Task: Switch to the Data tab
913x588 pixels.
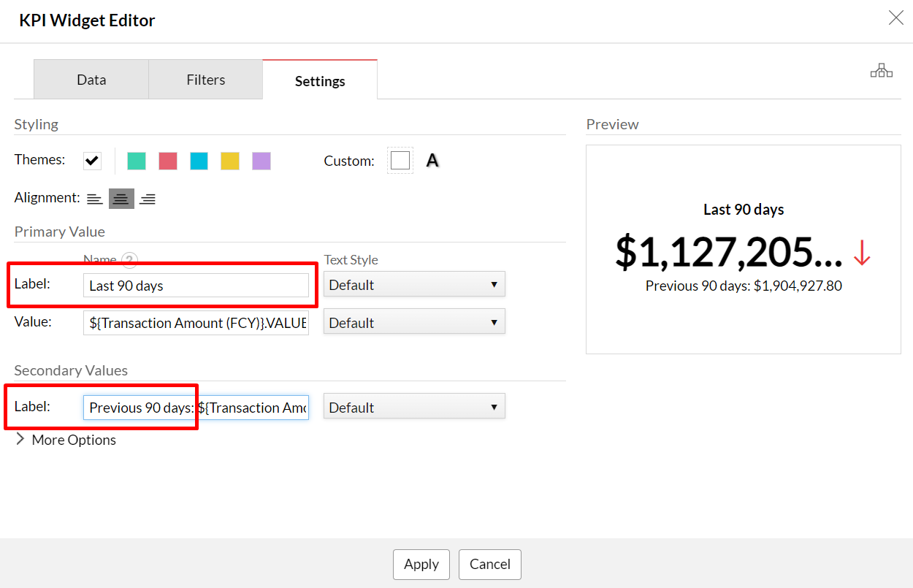Action: click(x=91, y=80)
